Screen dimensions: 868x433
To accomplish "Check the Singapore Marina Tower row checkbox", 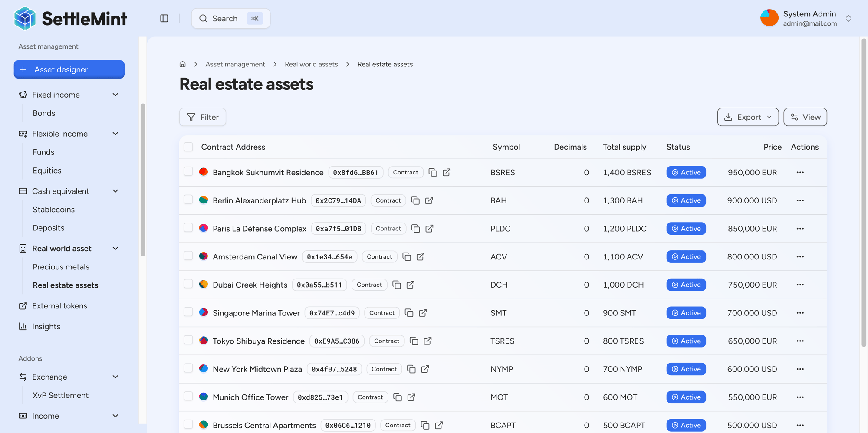I will coord(188,313).
